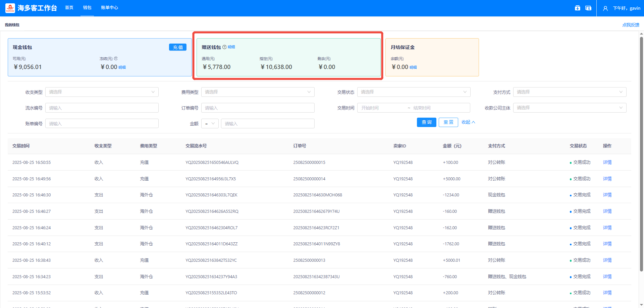The width and height of the screenshot is (644, 308).
Task: Open the 首页 menu item
Action: (69, 8)
